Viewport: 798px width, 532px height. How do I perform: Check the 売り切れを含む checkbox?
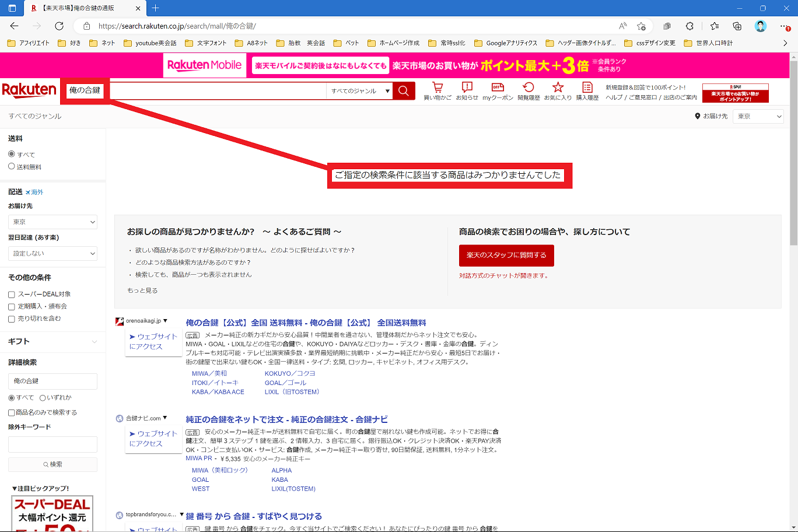12,319
